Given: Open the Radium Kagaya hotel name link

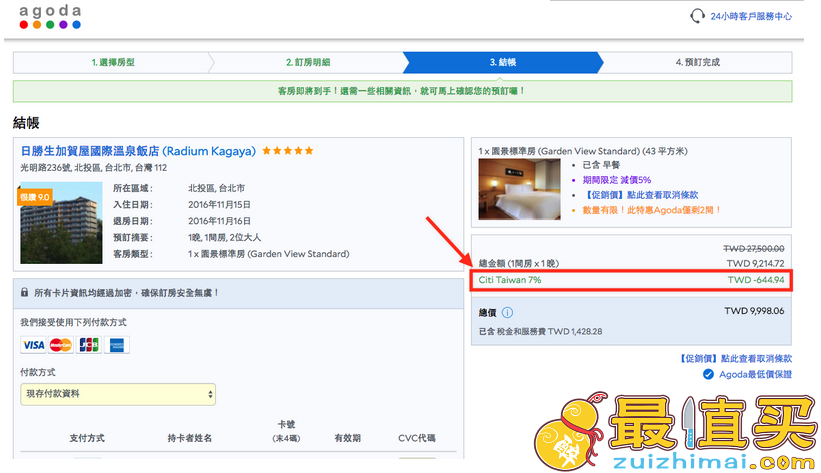Looking at the screenshot, I should (x=138, y=151).
